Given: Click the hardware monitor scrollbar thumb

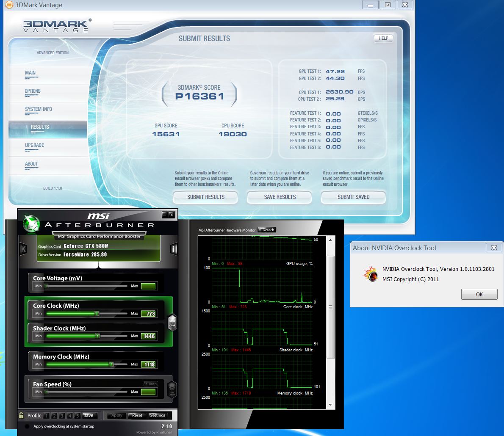Looking at the screenshot, I should tap(330, 307).
